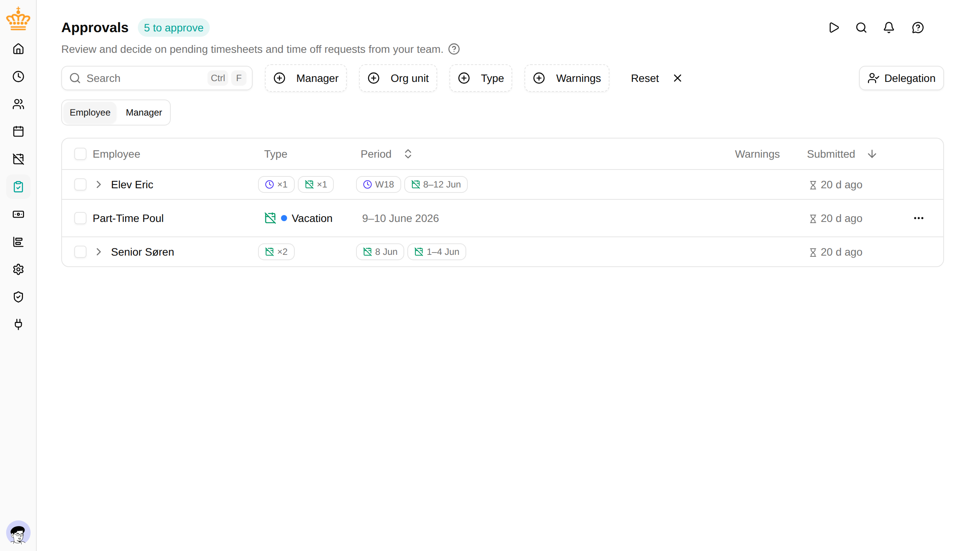Open notifications bell icon
Image resolution: width=980 pixels, height=551 pixels.
889,28
